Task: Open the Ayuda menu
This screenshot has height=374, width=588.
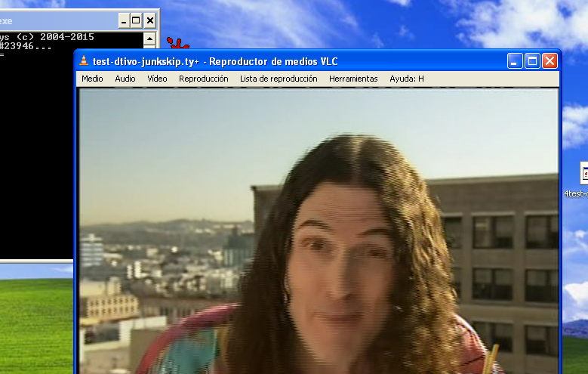Action: coord(406,79)
